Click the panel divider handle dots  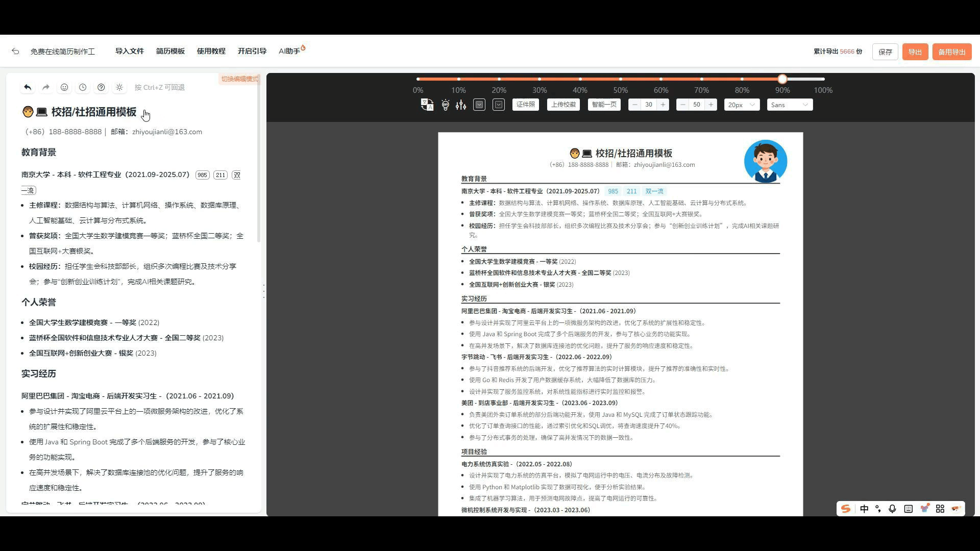coord(264,291)
